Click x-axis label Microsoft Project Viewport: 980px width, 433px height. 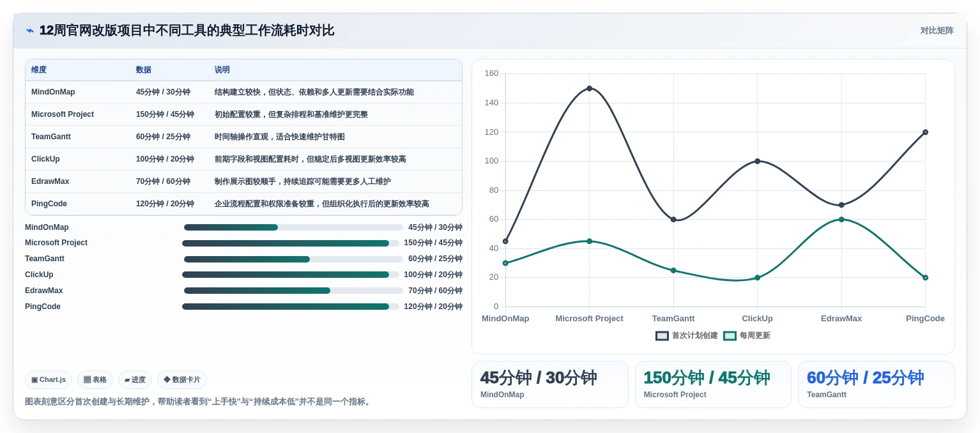coord(589,319)
